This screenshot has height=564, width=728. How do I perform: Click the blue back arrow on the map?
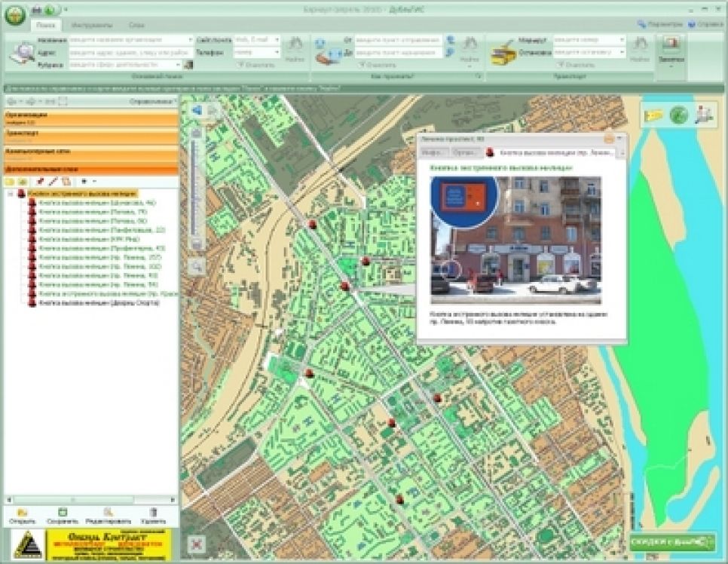(197, 111)
